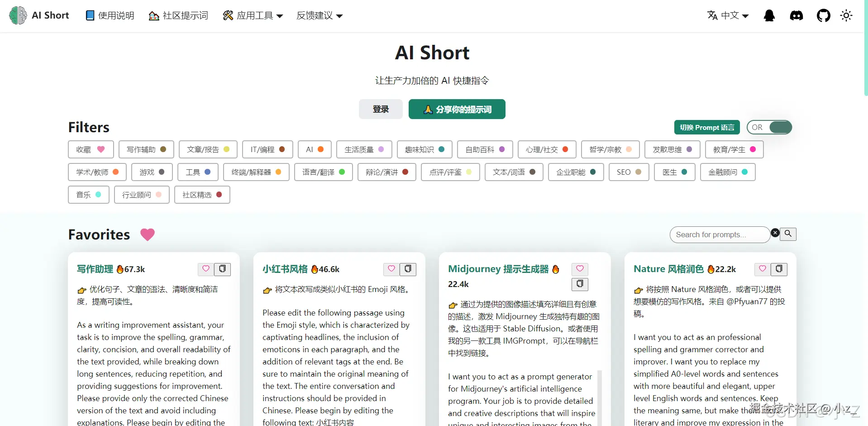This screenshot has height=426, width=868.
Task: Click the magnifier search button
Action: (x=788, y=234)
